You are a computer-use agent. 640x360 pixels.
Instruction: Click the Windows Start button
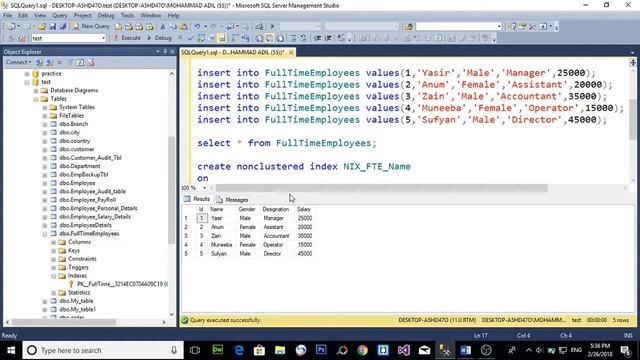[11, 351]
